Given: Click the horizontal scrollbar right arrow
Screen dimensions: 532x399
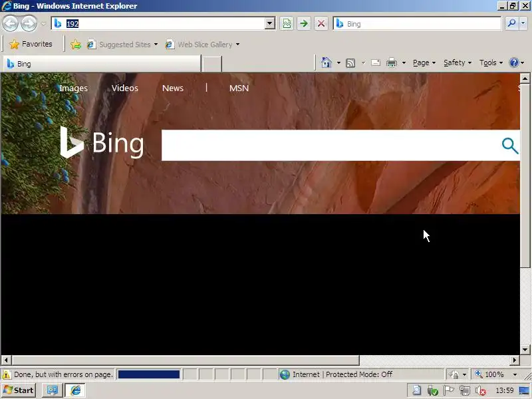Looking at the screenshot, I should tap(515, 360).
